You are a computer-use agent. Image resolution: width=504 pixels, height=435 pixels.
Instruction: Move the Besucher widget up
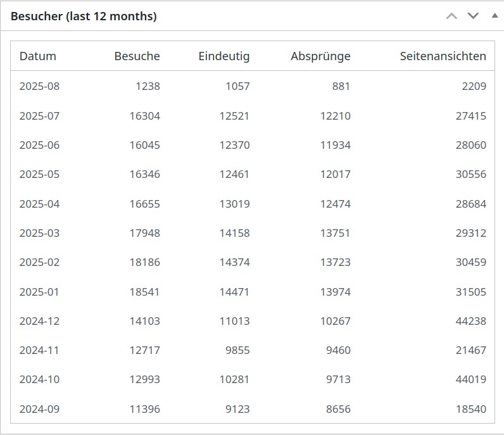(451, 16)
